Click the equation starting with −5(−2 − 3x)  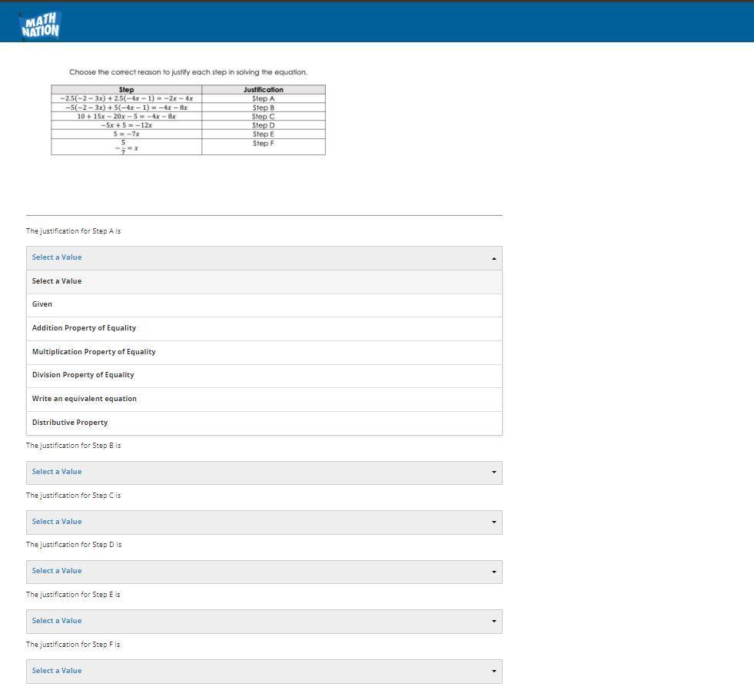(x=127, y=108)
